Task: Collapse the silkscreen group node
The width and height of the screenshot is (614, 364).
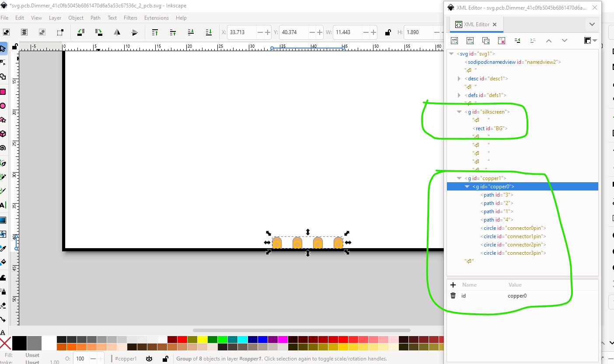Action: tap(459, 112)
